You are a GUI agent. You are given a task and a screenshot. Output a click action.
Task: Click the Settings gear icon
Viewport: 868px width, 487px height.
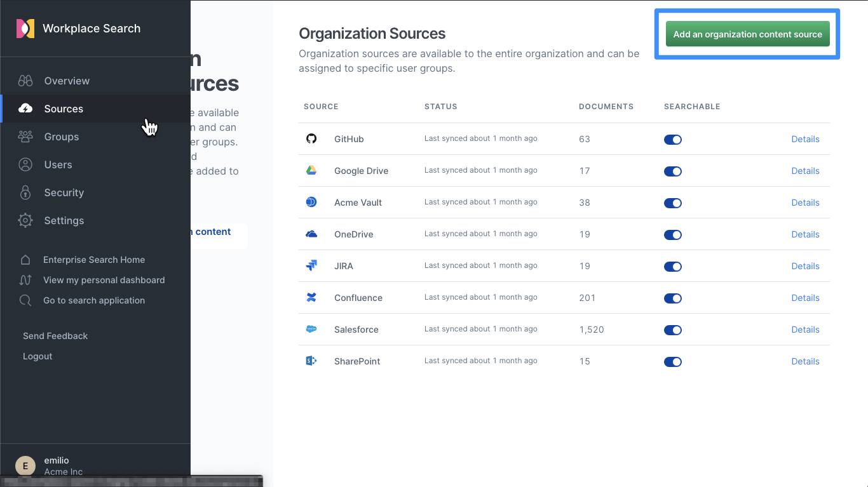click(x=25, y=220)
